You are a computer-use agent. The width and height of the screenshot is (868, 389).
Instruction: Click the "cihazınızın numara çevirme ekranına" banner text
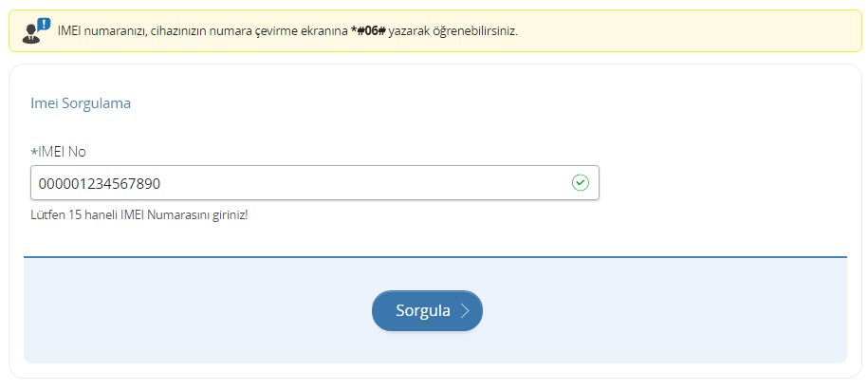click(x=249, y=30)
